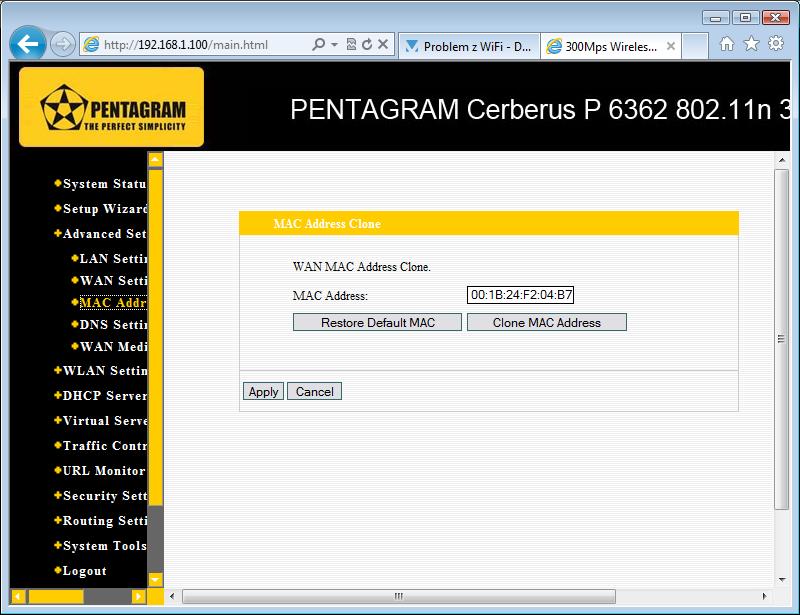Collapse the Advanced Settings menu
Viewport: 800px width, 615px height.
coord(104,234)
